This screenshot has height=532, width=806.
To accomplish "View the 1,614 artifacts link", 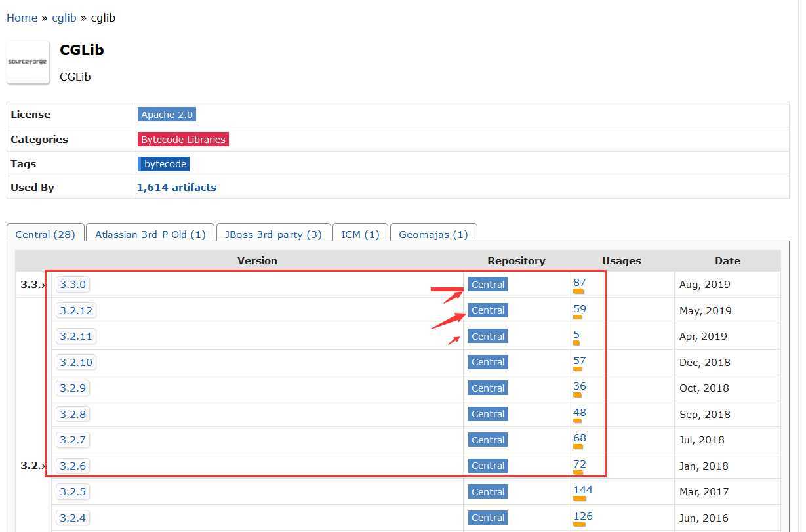I will 176,187.
